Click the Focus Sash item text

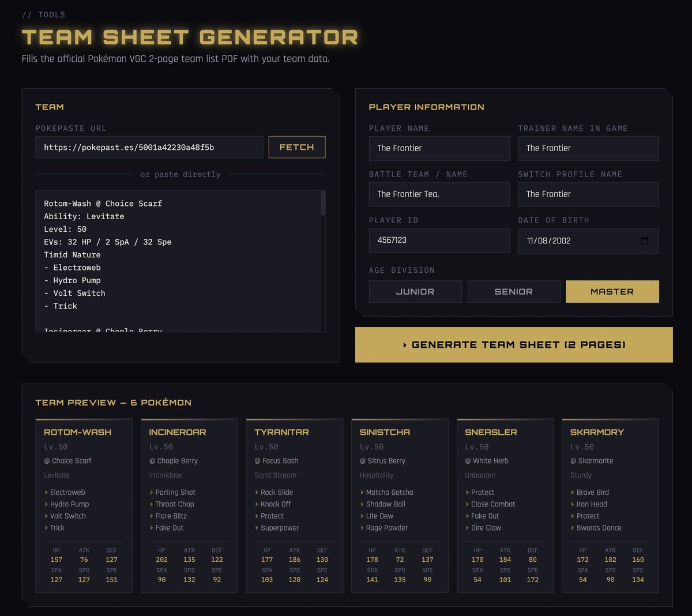click(x=276, y=461)
